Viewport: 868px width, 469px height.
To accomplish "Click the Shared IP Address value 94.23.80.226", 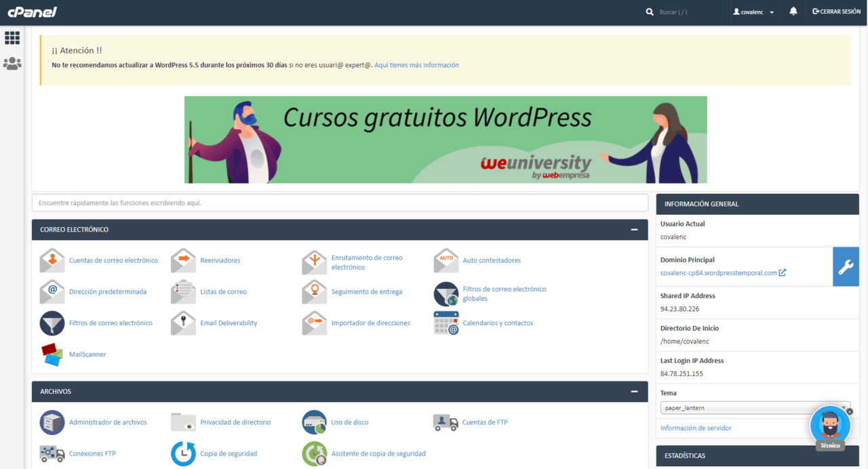I will (x=679, y=308).
